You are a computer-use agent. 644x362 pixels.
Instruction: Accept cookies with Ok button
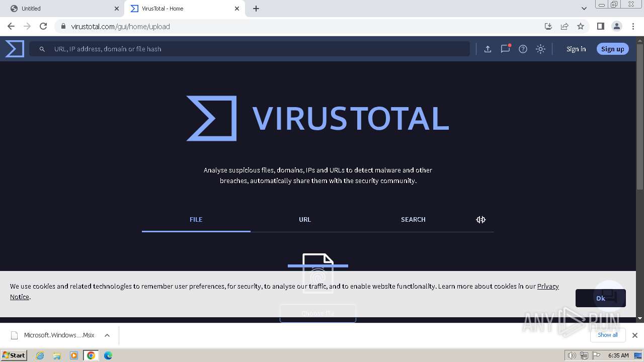[x=601, y=298]
